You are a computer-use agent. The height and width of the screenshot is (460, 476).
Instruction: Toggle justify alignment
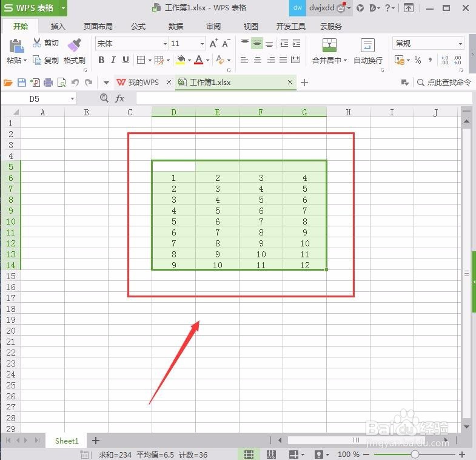(283, 60)
